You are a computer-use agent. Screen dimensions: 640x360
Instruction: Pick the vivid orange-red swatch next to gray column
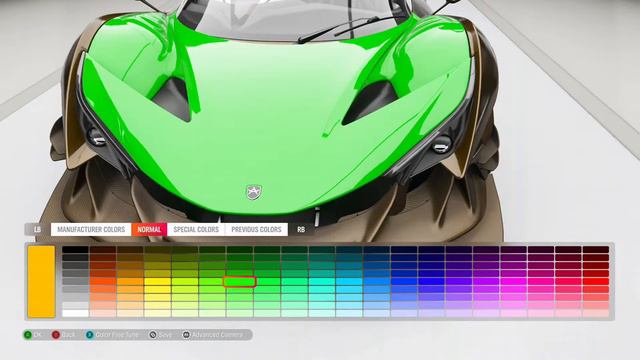tap(103, 281)
